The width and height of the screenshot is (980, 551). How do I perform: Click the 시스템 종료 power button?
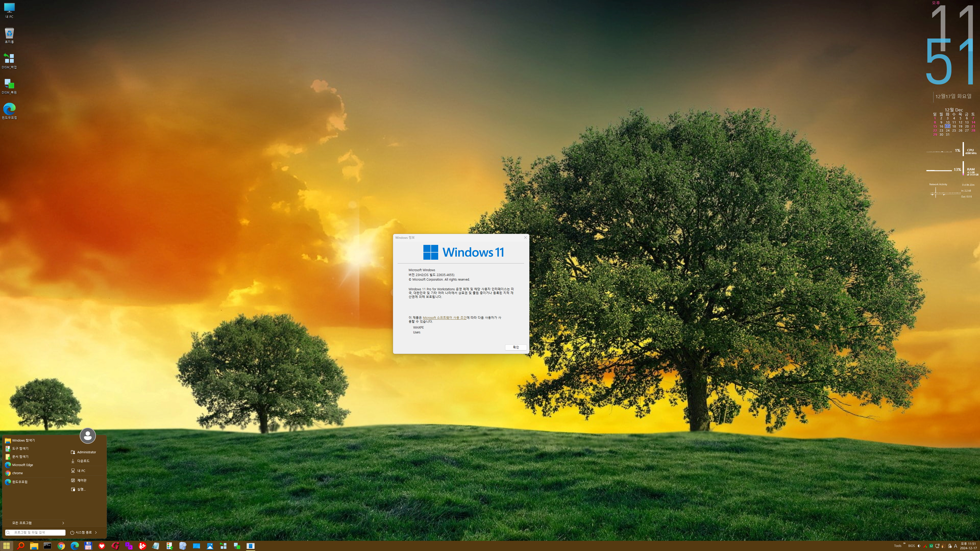point(81,532)
